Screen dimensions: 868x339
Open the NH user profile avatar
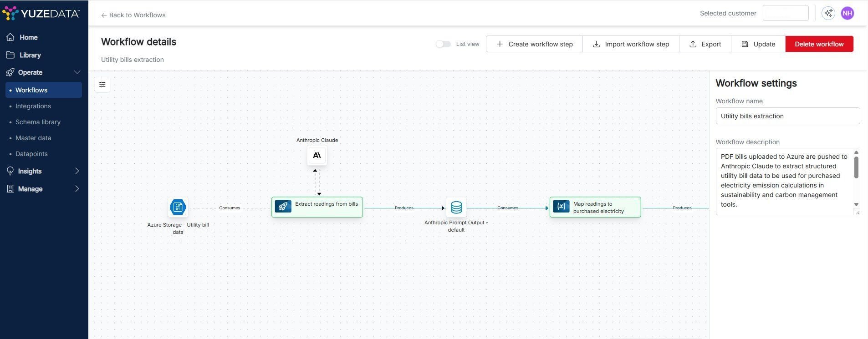847,13
